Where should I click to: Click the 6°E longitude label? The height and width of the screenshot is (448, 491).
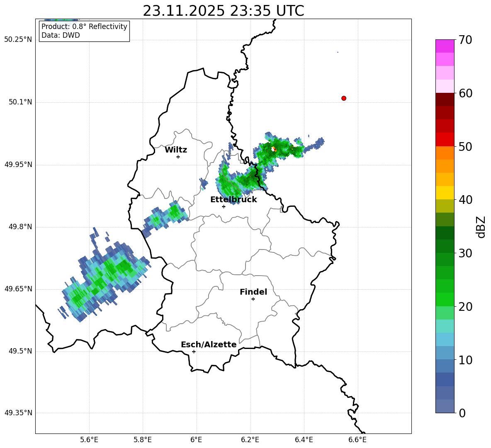(196, 440)
